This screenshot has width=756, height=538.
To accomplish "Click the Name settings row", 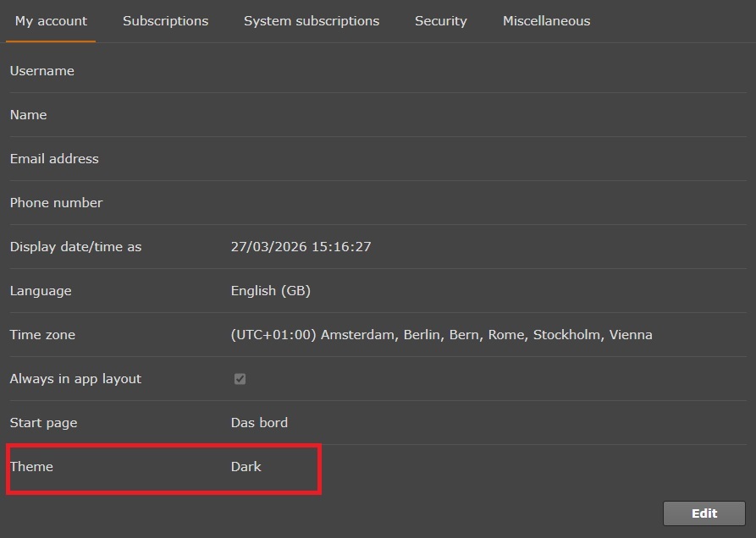I will 28,115.
